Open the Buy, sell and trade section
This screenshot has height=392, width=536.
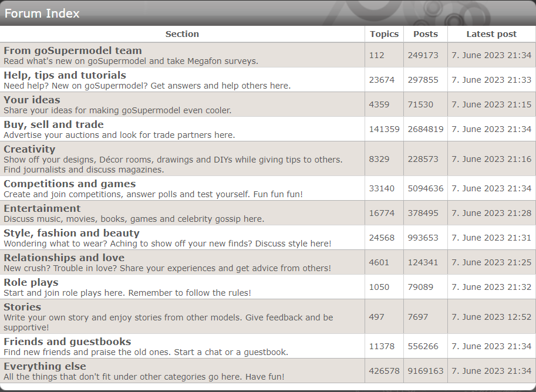53,124
